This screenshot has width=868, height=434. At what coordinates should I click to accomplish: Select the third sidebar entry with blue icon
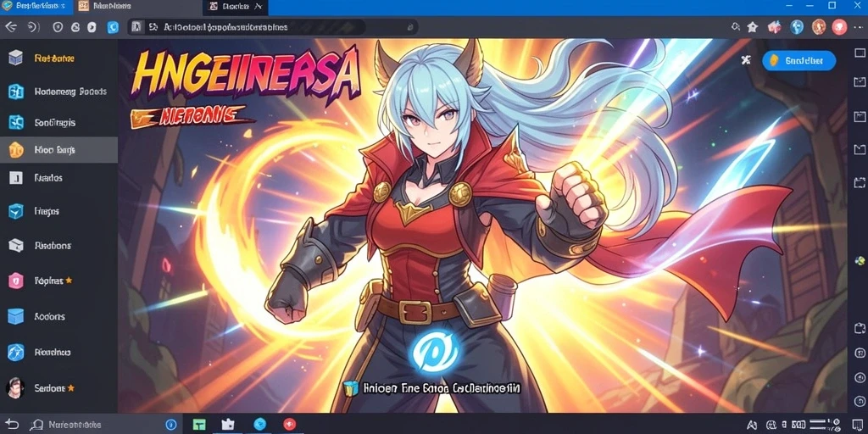tap(58, 122)
